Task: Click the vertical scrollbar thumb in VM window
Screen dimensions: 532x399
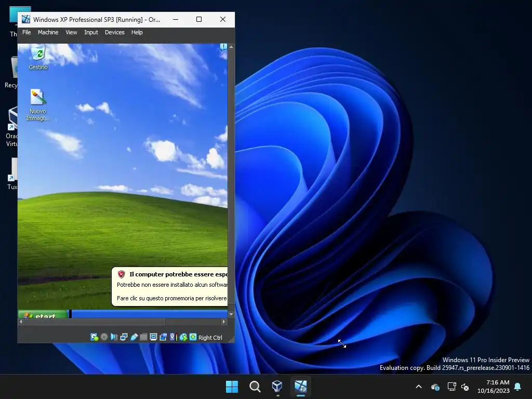Action: point(231,177)
